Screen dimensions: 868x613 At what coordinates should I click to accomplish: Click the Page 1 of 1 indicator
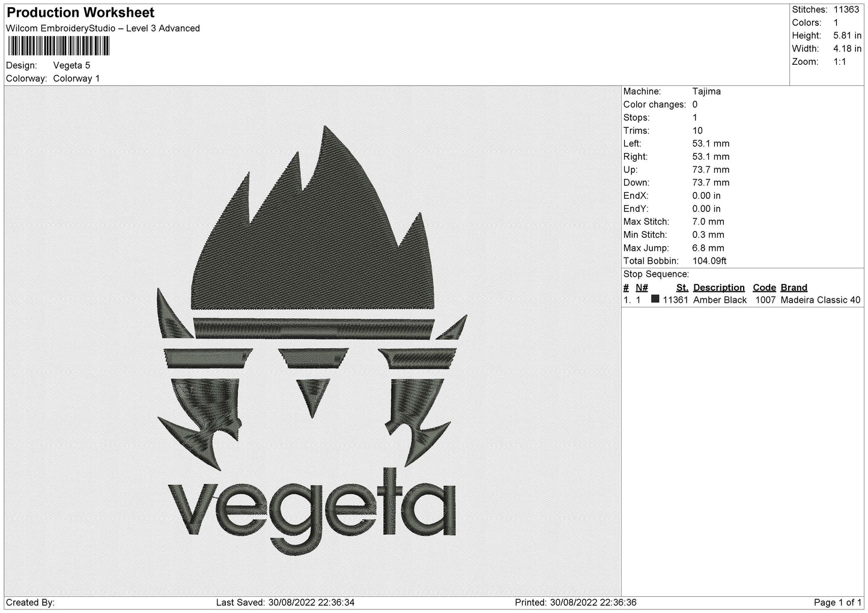point(837,602)
